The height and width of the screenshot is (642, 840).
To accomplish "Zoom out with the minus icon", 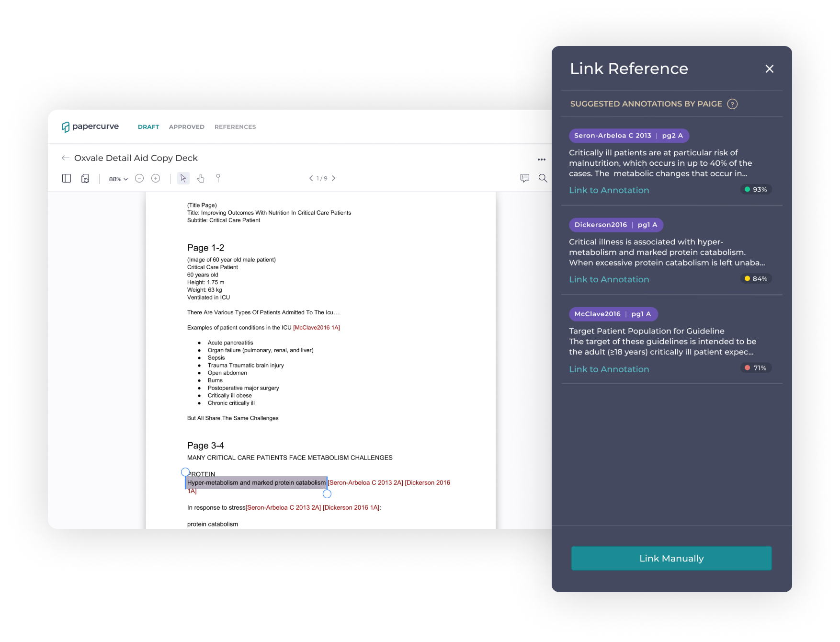I will click(x=139, y=178).
